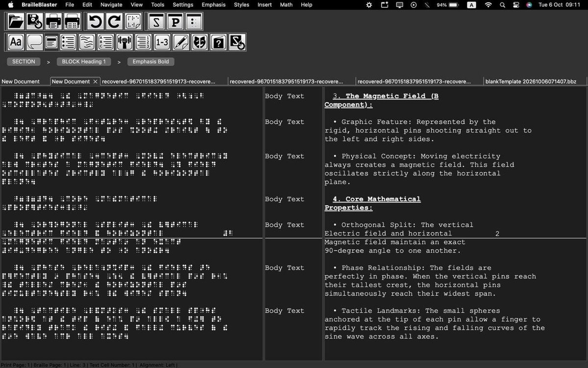Place cursor in heading '3. The Magnetic Field'
This screenshot has height=368, width=588.
pos(386,96)
